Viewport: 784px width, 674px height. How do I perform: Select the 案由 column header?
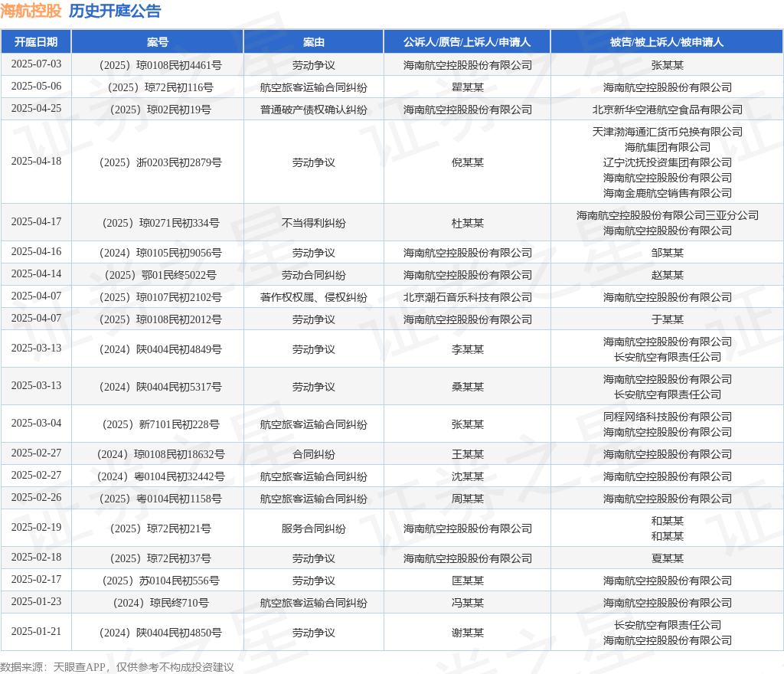[313, 42]
